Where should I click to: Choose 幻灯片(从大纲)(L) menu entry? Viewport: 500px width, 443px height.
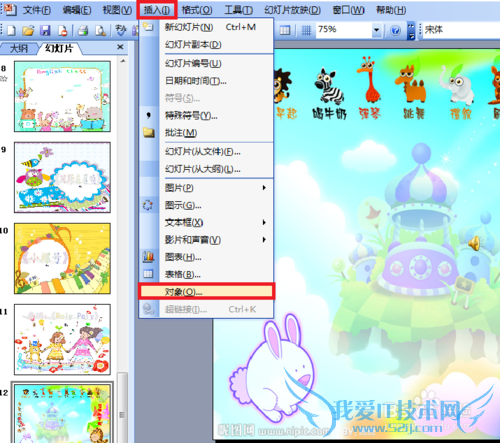206,169
